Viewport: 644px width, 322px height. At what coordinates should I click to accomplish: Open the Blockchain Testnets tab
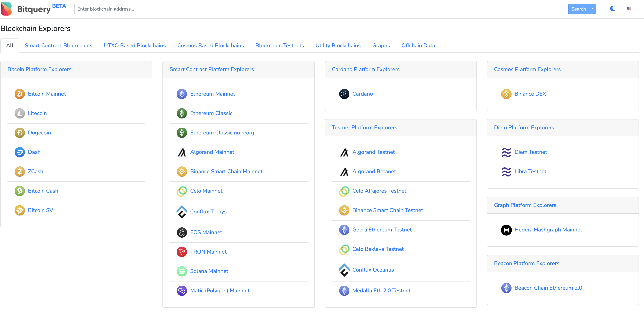click(x=279, y=45)
